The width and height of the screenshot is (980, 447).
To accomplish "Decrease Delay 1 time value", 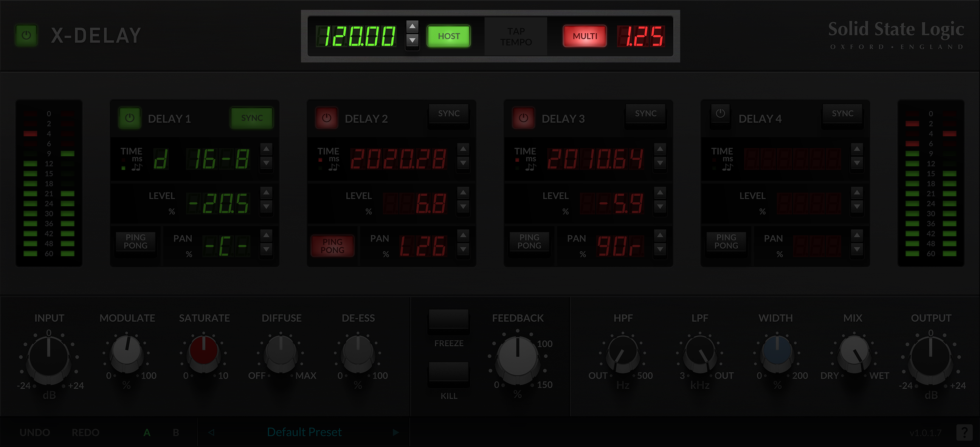I will coord(266,163).
